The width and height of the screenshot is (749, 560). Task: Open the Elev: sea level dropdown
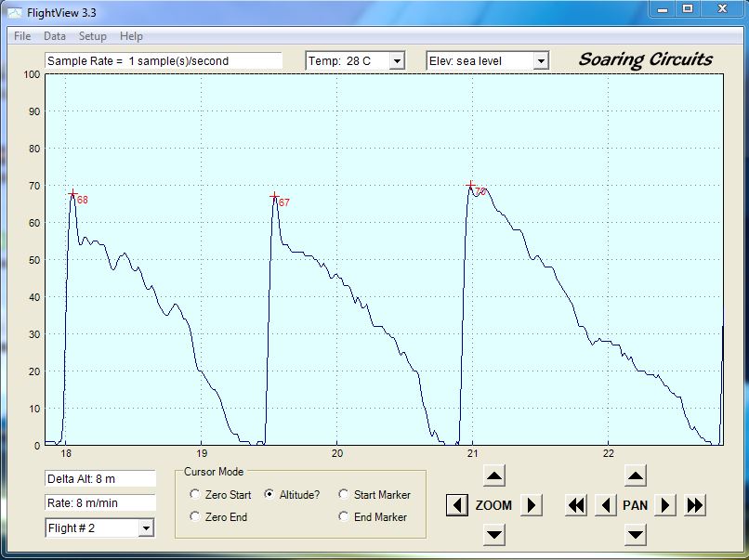tap(540, 61)
